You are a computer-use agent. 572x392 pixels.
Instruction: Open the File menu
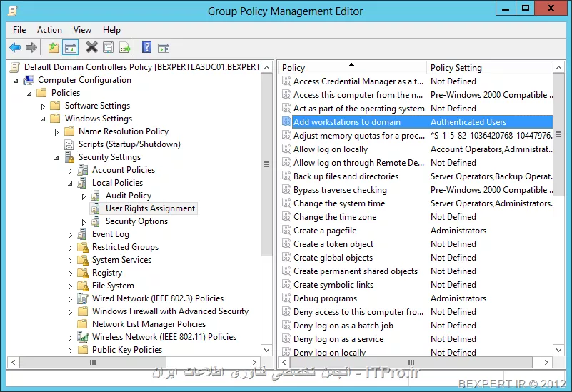click(x=19, y=30)
